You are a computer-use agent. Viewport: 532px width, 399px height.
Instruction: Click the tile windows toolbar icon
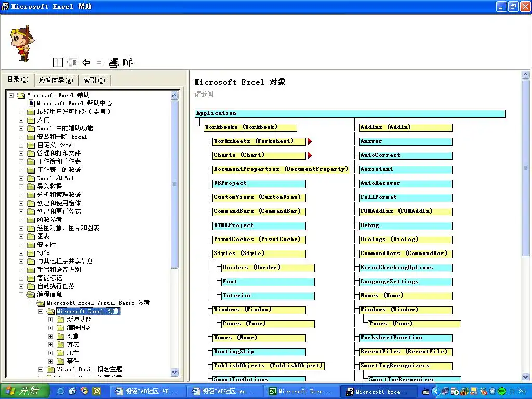(x=58, y=62)
